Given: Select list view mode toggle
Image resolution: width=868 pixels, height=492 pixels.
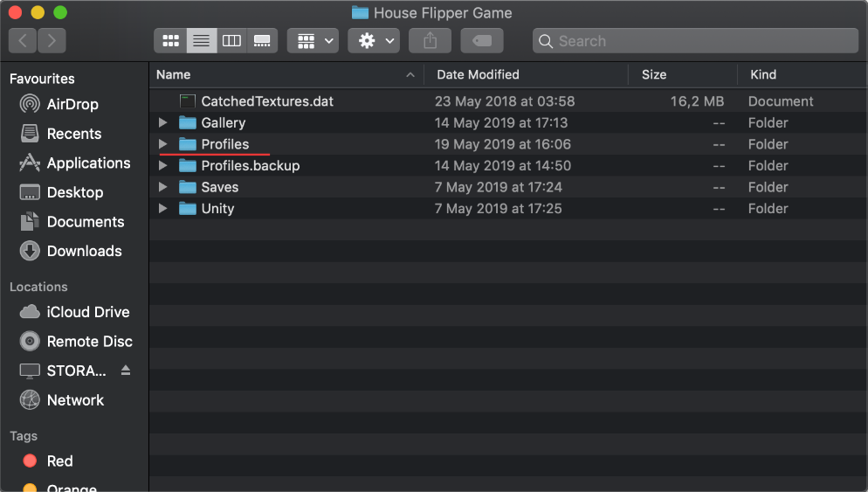Looking at the screenshot, I should point(201,41).
